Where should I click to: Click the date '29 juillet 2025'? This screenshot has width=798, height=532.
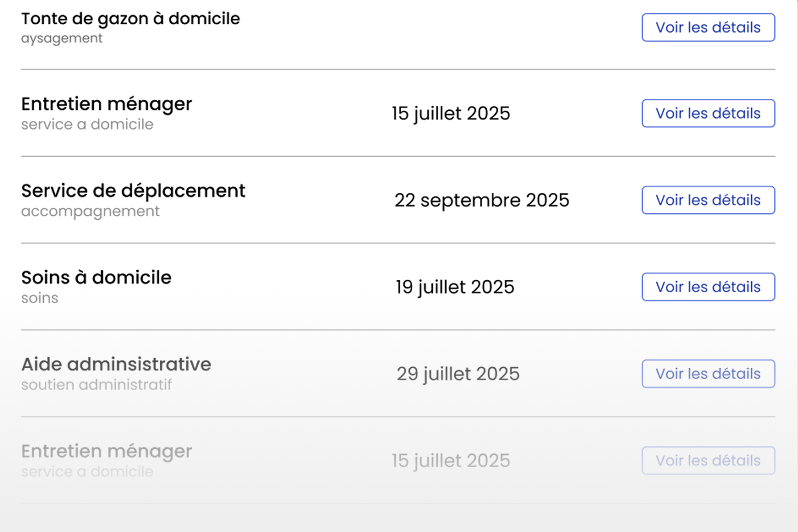pos(458,373)
